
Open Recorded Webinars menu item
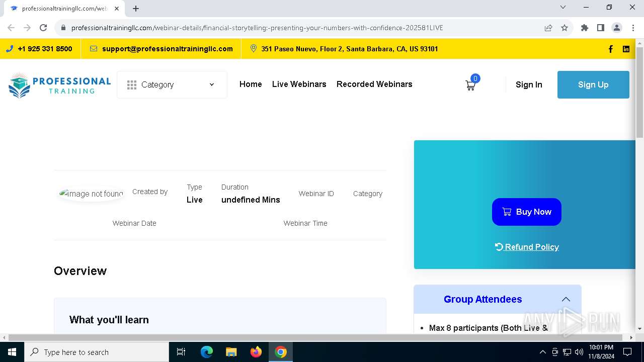374,84
